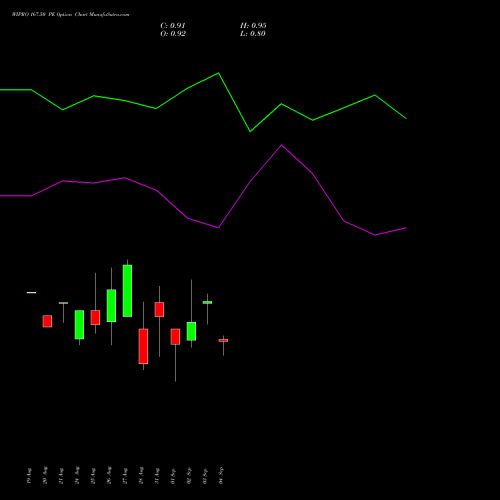Click the green candlestick body above 02 Sep
500x500 pixels.
click(191, 331)
